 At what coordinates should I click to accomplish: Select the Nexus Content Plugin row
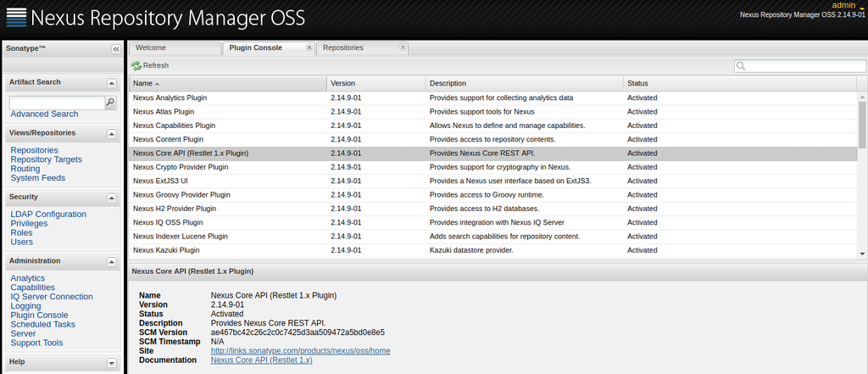pyautogui.click(x=492, y=139)
